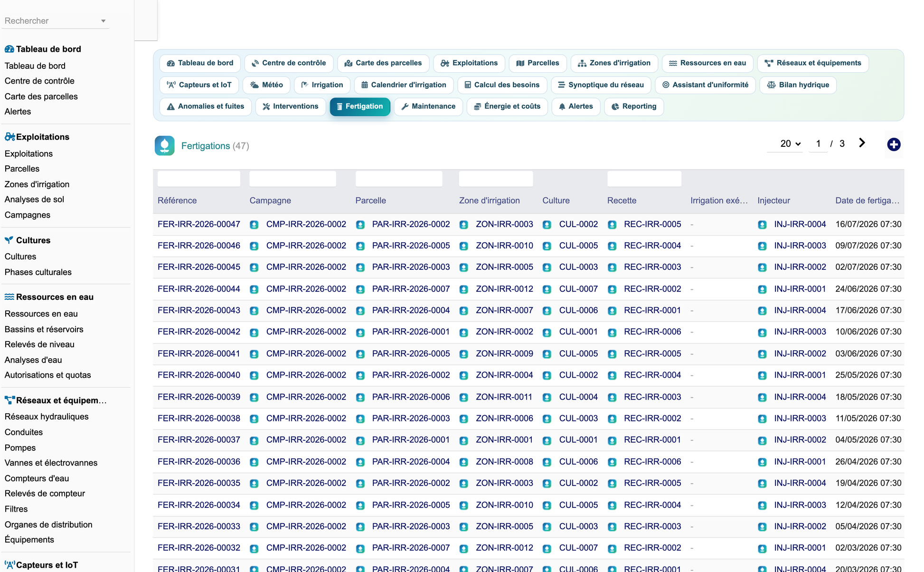The width and height of the screenshot is (924, 572).
Task: Click campaign icon in FER-IRR-2026-00046 row
Action: click(254, 246)
